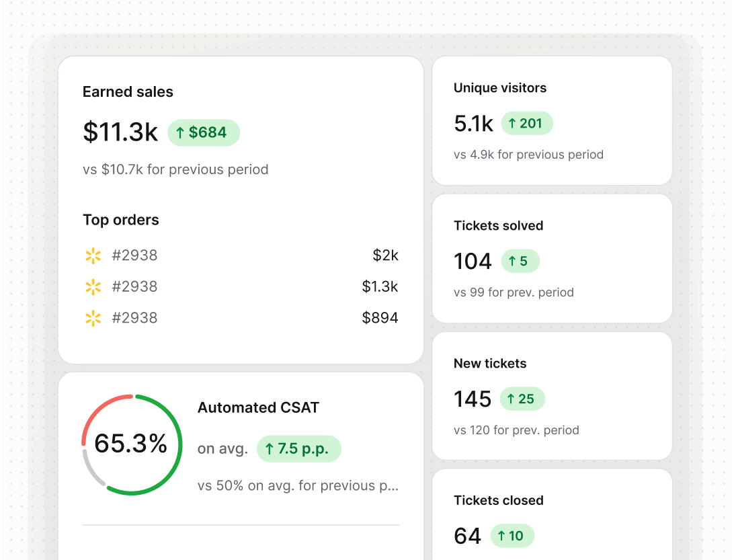Expand the Top orders section
Viewport: 732px width, 560px height.
click(x=121, y=220)
